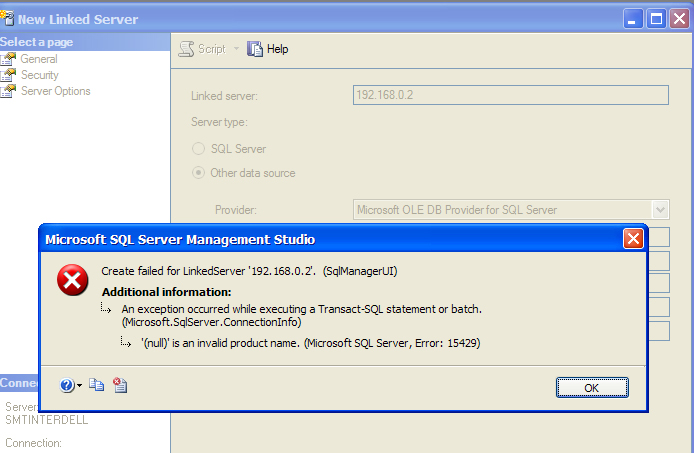Image resolution: width=694 pixels, height=453 pixels.
Task: Copy the error message text with the copy icon
Action: 96,385
